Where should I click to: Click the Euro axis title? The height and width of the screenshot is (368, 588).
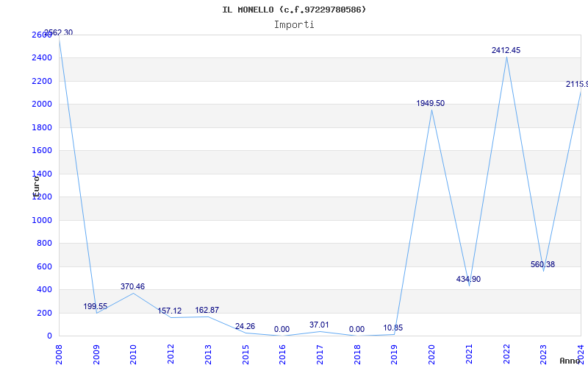point(36,187)
